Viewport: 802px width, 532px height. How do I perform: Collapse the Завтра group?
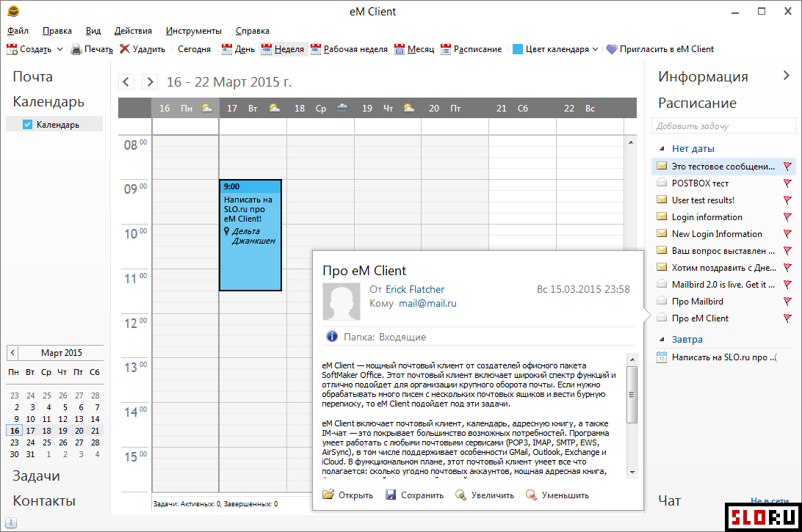tap(662, 339)
